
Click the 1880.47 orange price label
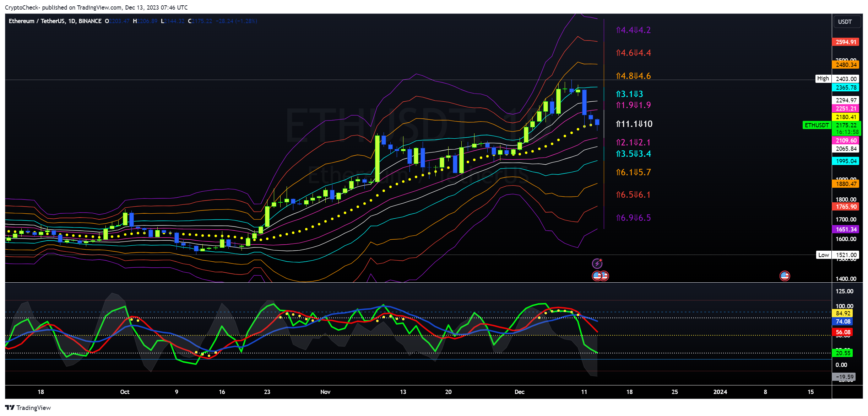point(846,184)
